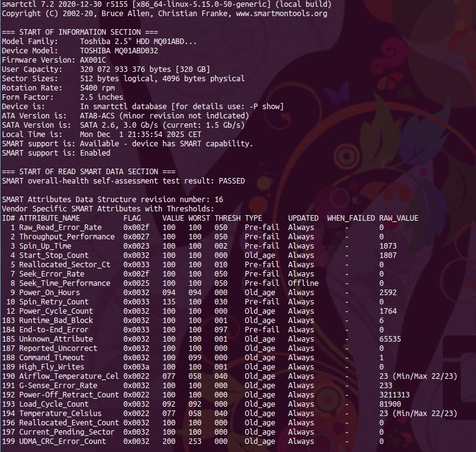
Task: Click the THRESH column header
Action: [227, 218]
